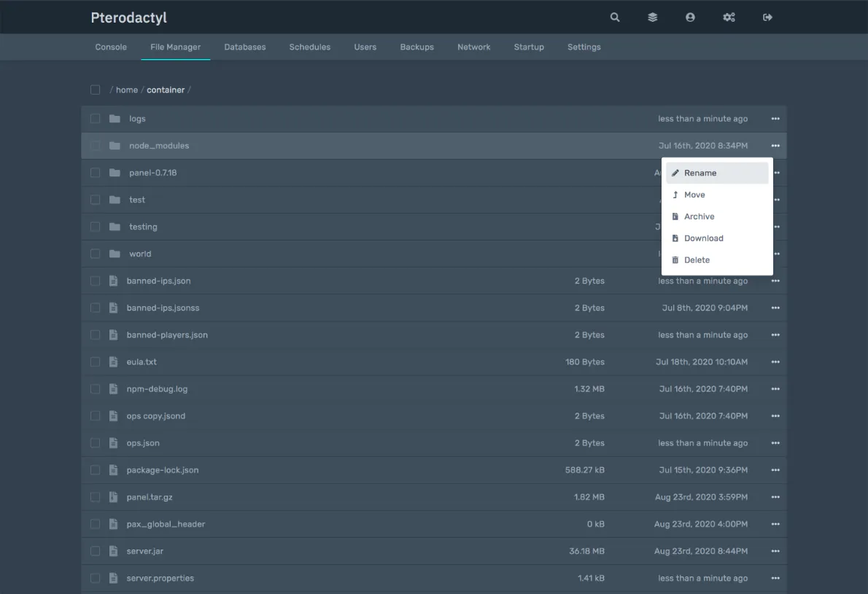The width and height of the screenshot is (868, 594).
Task: Click the search magnifier icon in header
Action: coord(615,17)
